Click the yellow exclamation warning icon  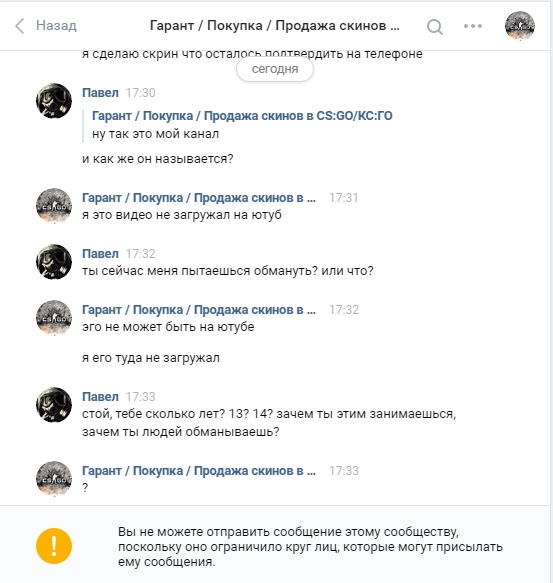pyautogui.click(x=54, y=546)
